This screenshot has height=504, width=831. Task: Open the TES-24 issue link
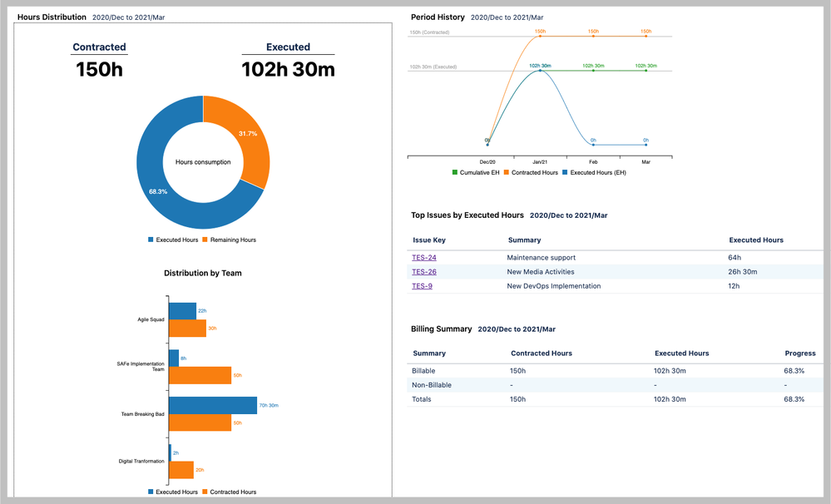click(x=424, y=258)
